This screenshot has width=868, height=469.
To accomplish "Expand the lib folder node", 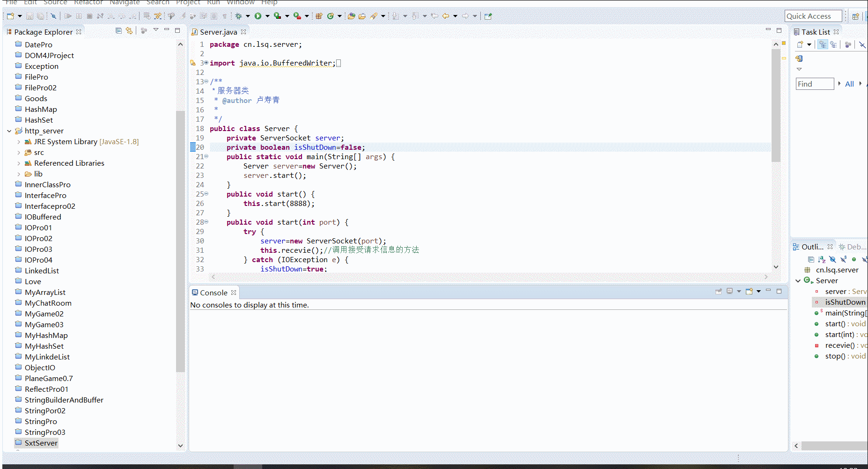I will tap(19, 174).
